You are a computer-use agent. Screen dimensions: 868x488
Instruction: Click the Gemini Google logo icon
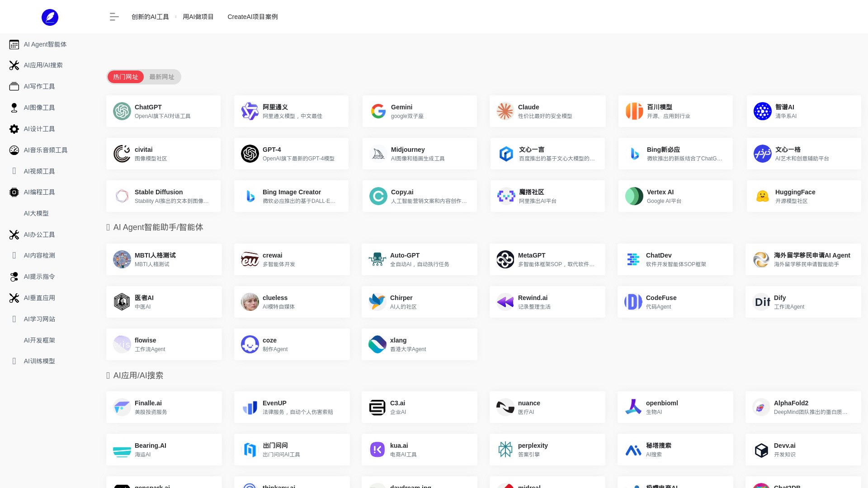click(378, 111)
